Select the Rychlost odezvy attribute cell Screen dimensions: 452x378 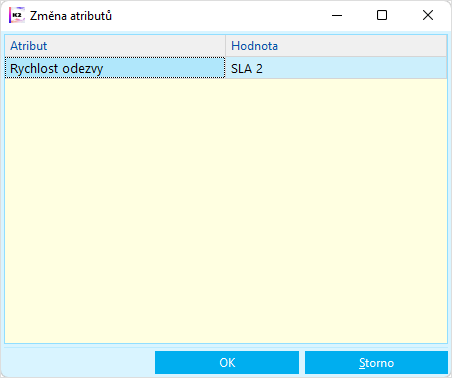[115, 68]
